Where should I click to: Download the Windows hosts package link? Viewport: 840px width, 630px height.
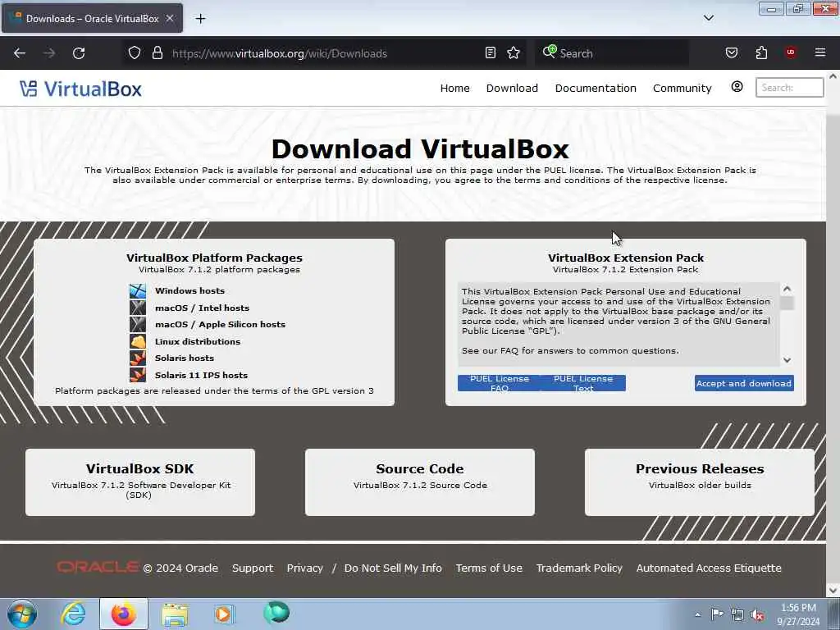pyautogui.click(x=189, y=291)
